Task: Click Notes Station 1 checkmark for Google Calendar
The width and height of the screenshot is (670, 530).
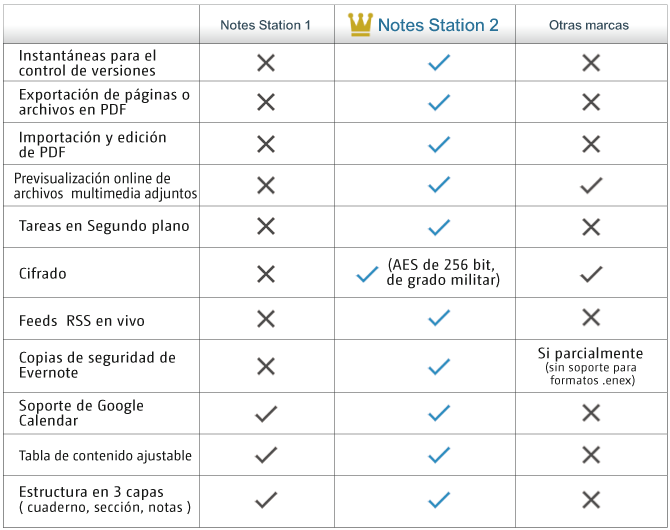Action: (x=265, y=413)
